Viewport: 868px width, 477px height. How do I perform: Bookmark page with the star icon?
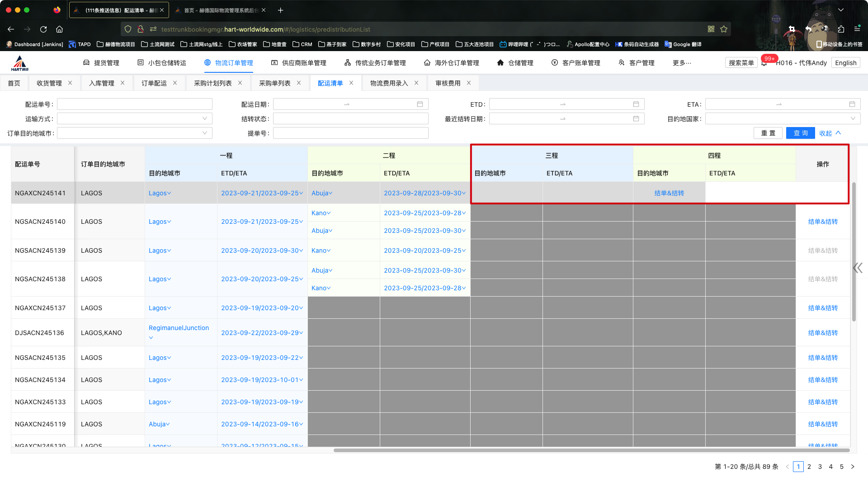point(724,29)
